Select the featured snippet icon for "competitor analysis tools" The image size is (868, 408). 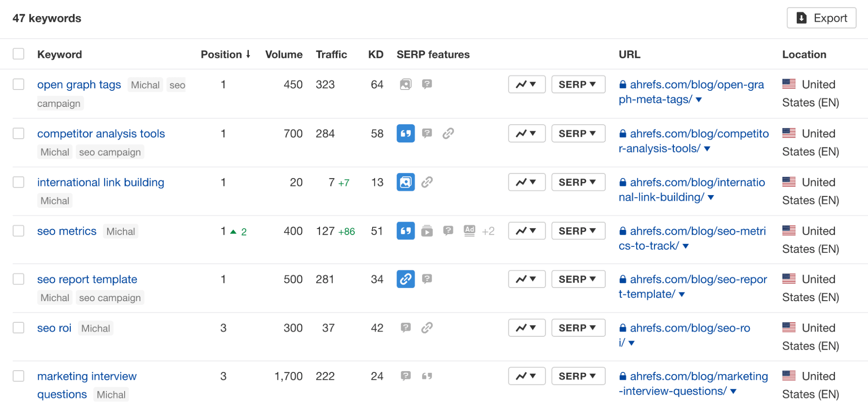405,133
